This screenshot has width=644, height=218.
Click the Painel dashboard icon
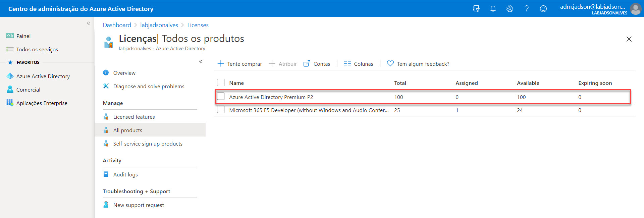tap(10, 36)
